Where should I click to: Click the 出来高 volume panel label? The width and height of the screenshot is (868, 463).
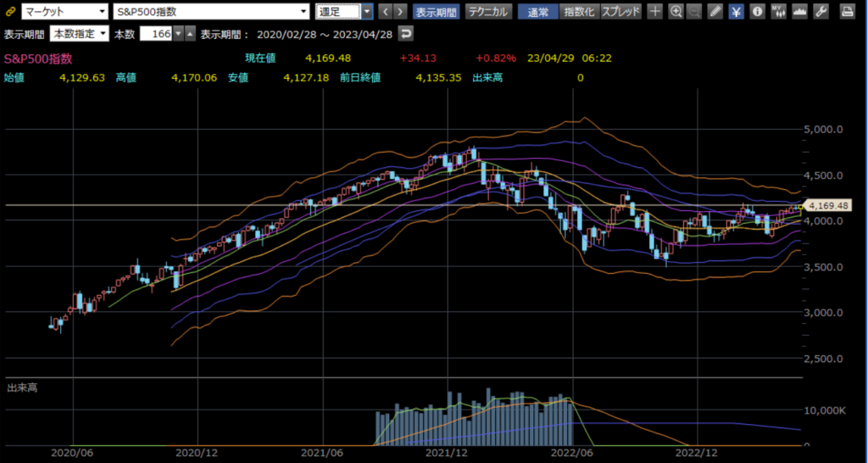(22, 388)
